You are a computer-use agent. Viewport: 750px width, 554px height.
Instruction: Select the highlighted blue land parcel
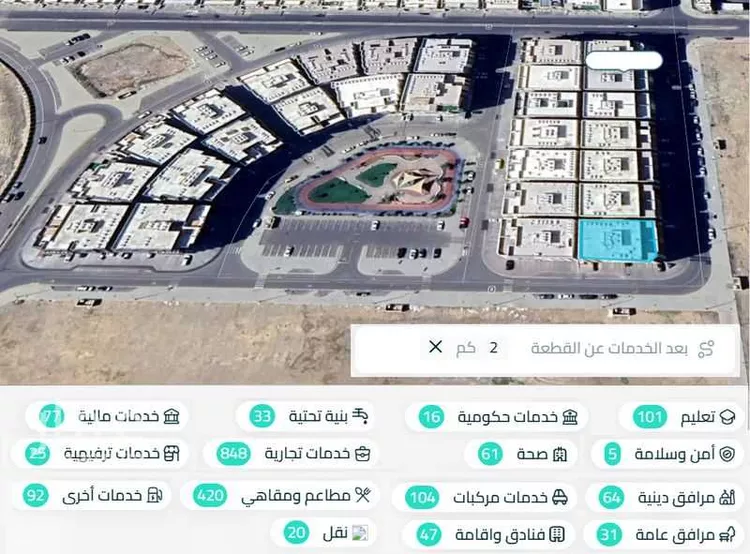(618, 240)
